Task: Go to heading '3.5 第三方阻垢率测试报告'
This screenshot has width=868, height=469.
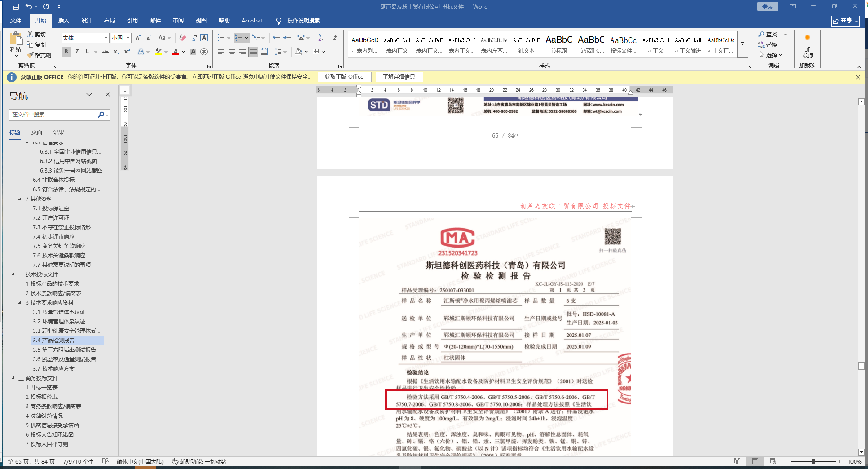Action: (x=64, y=350)
